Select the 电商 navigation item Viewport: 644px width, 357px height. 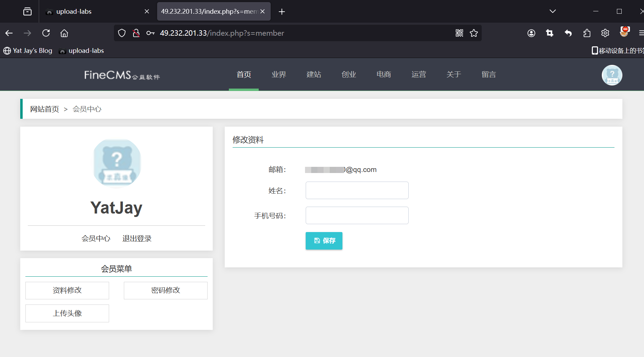click(x=384, y=74)
